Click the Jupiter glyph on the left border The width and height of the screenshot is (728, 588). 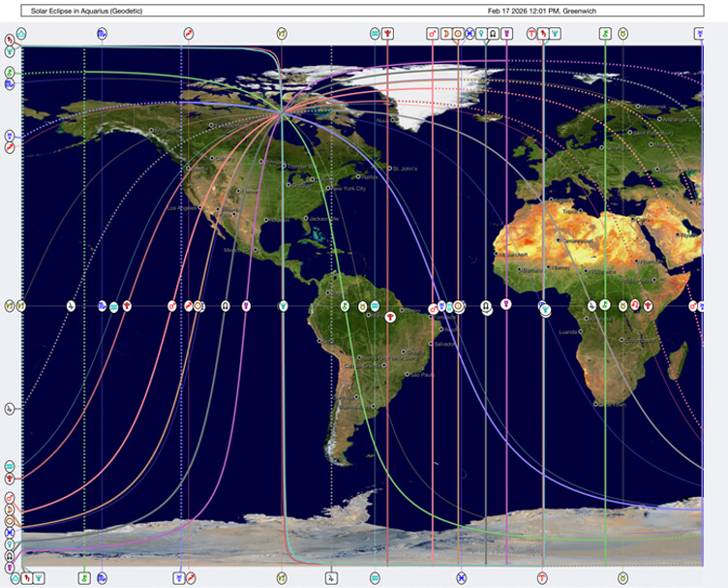9,409
